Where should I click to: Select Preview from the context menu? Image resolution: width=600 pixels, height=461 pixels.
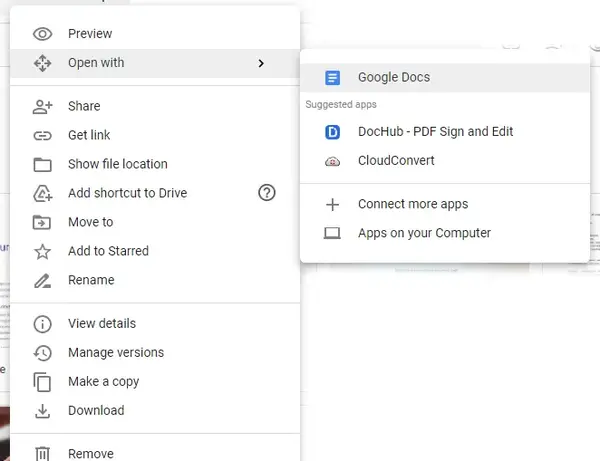point(155,34)
